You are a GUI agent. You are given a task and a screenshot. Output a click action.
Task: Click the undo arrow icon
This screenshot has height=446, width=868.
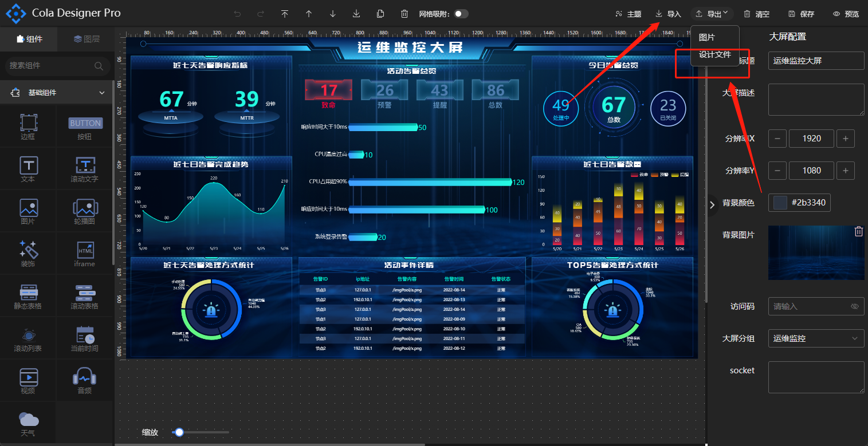[x=238, y=14]
